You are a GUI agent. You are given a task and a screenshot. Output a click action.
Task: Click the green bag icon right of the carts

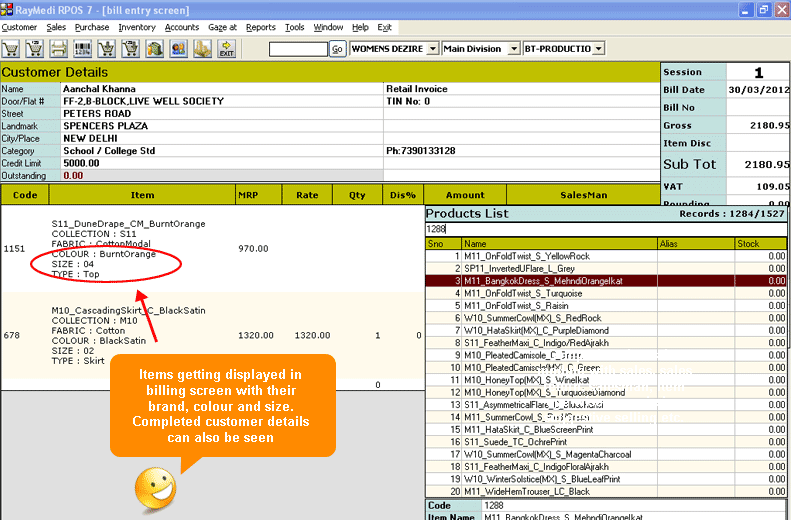click(155, 49)
